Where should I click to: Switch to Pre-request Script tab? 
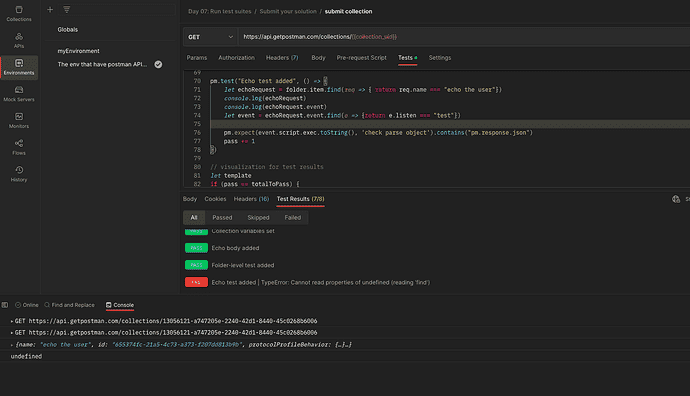click(x=361, y=58)
